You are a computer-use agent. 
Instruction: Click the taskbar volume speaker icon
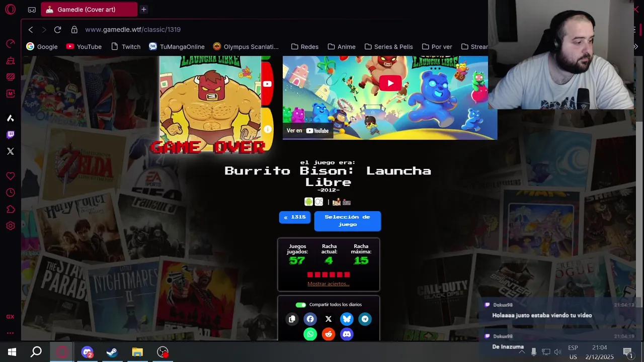(x=557, y=352)
